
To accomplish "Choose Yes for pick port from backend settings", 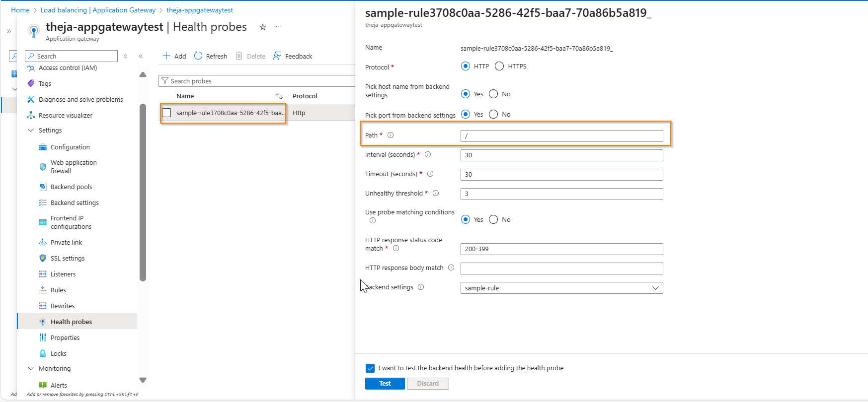I will point(466,114).
